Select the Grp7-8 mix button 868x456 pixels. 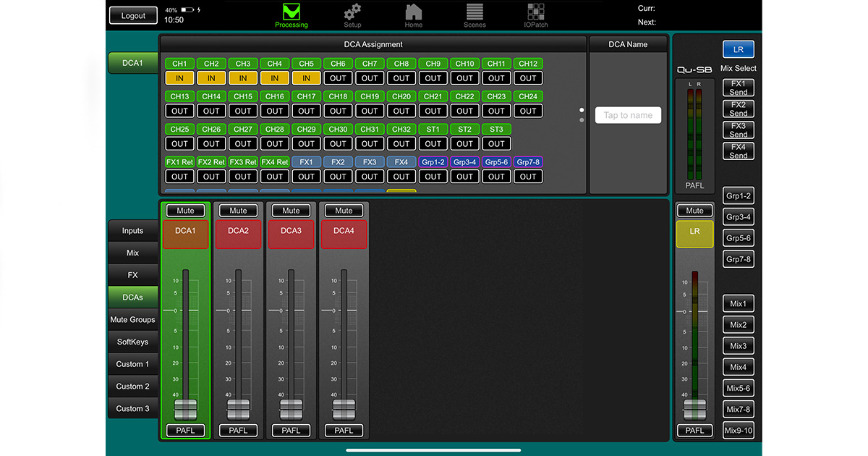coord(739,258)
